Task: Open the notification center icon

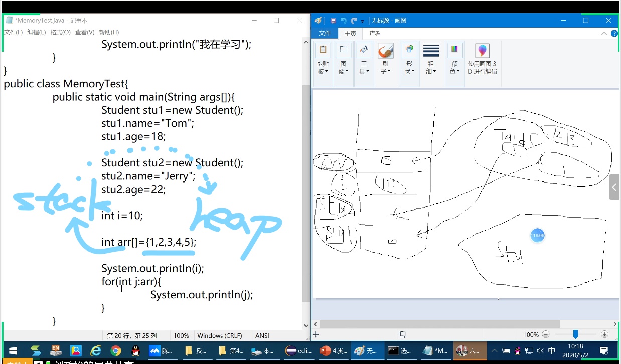Action: pyautogui.click(x=604, y=351)
